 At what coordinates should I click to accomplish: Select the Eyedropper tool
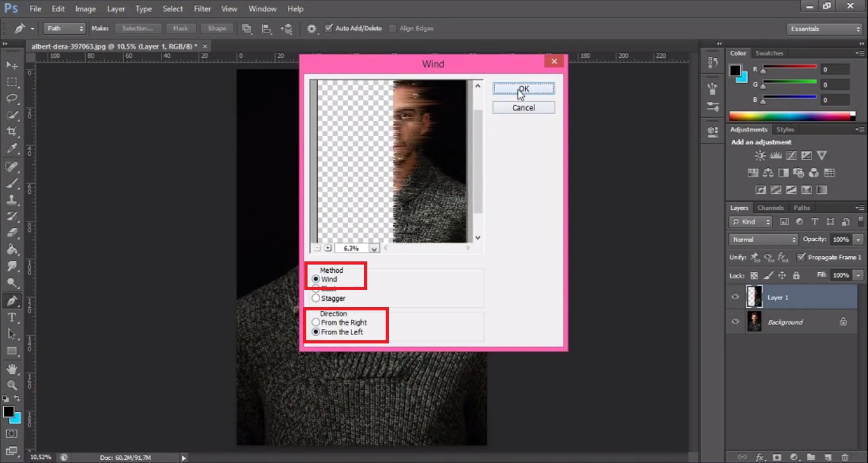click(x=12, y=149)
